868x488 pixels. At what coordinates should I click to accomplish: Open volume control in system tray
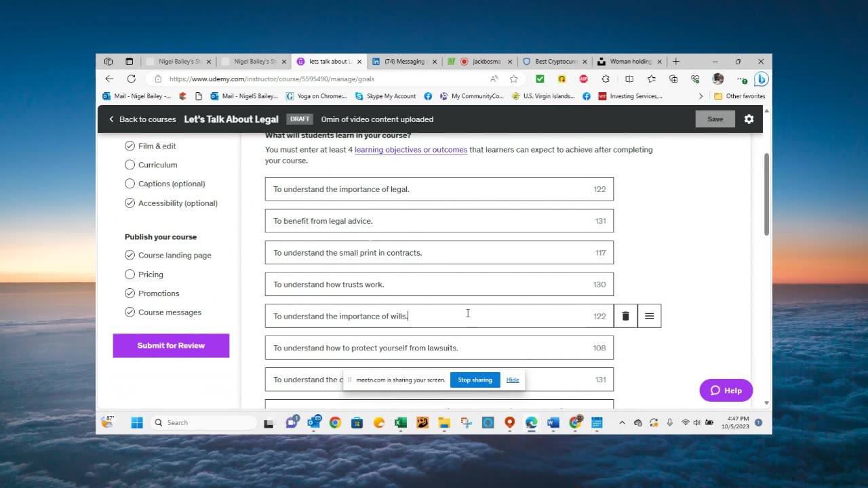(696, 422)
